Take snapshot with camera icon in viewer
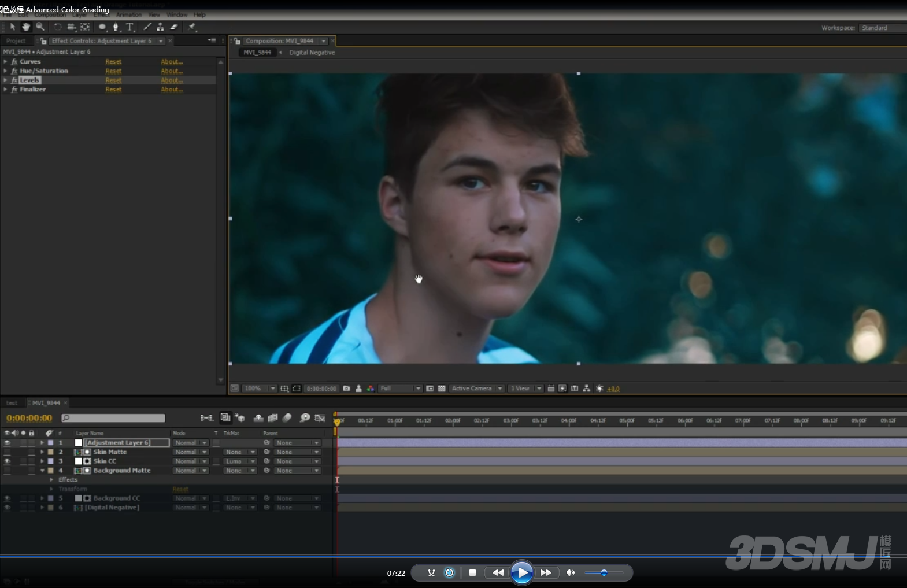Viewport: 907px width, 588px height. coord(346,389)
